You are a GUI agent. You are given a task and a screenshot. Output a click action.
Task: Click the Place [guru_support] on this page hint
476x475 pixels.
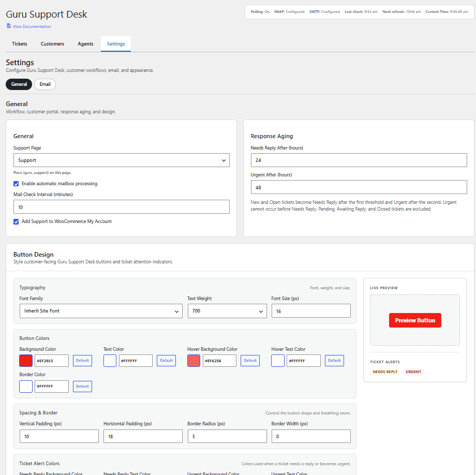42,173
